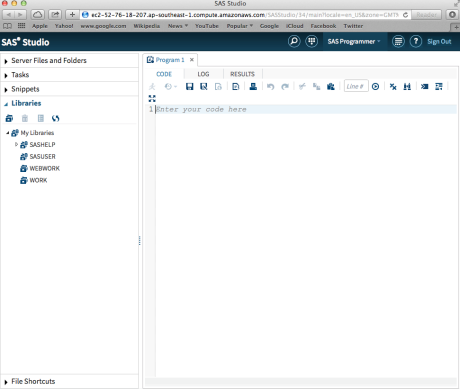Refresh the Libraries list
This screenshot has height=389, width=460.
coord(56,118)
